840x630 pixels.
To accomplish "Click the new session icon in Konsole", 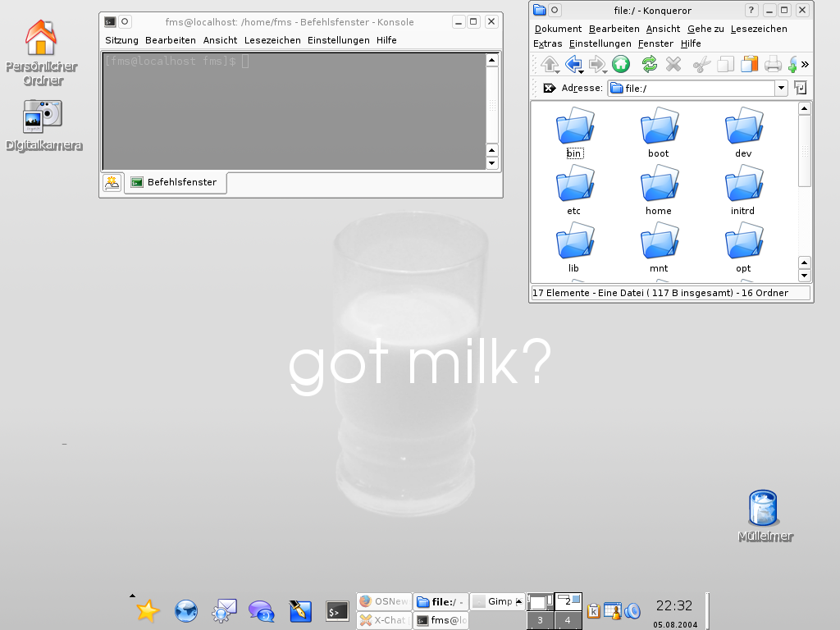I will coord(112,183).
